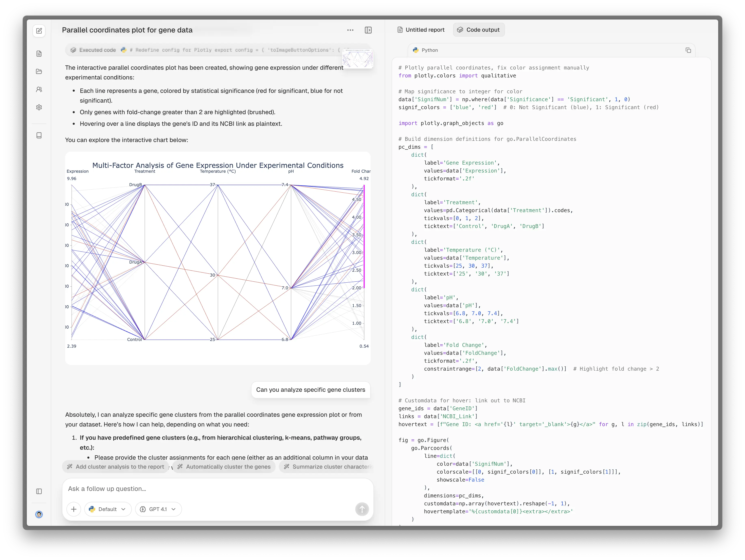
Task: Click the conversation title Parallel coordinates plot
Action: tap(127, 30)
